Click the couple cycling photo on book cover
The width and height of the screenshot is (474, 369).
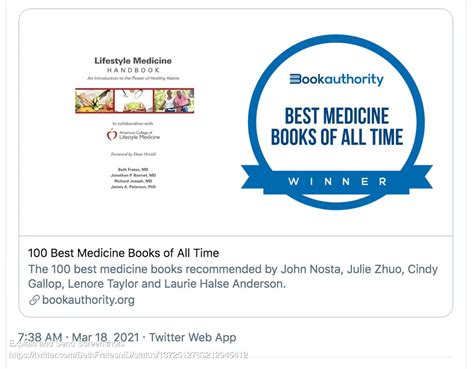click(x=173, y=101)
